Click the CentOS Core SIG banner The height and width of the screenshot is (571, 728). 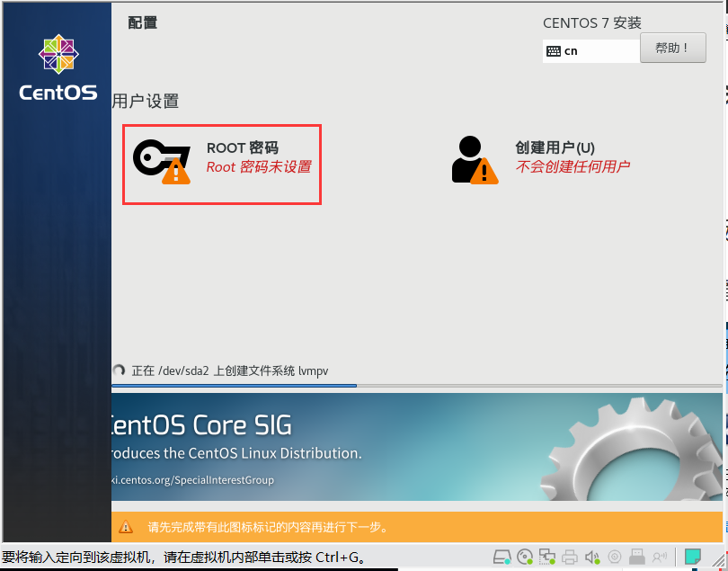416,447
